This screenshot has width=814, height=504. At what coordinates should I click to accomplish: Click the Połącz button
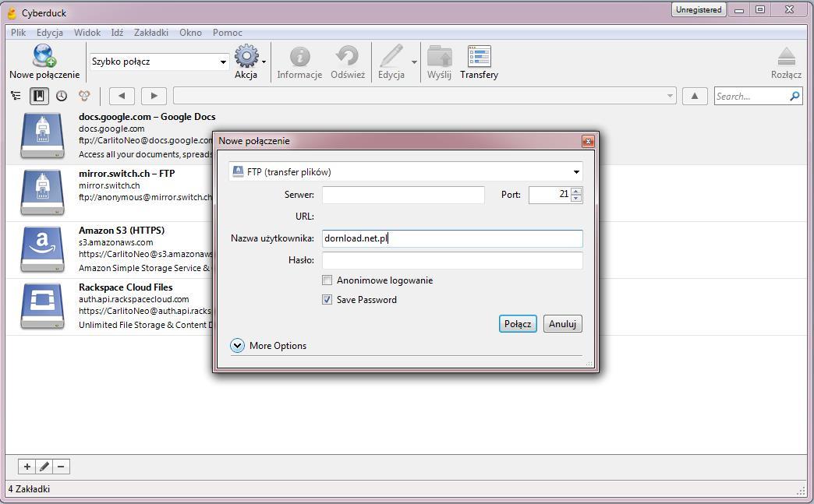518,323
